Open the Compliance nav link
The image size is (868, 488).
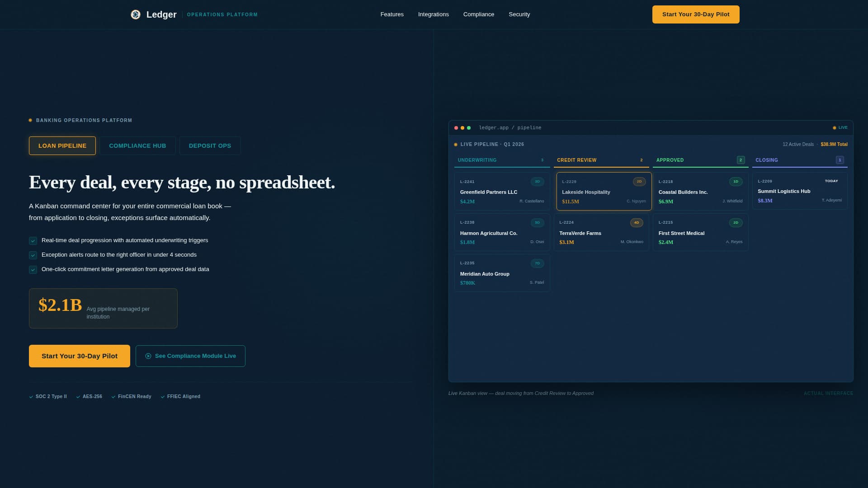[x=479, y=14]
